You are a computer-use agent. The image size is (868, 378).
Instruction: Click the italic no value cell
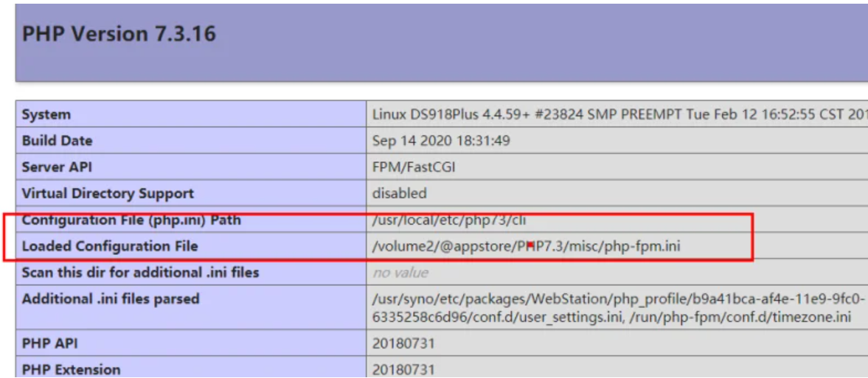point(400,273)
